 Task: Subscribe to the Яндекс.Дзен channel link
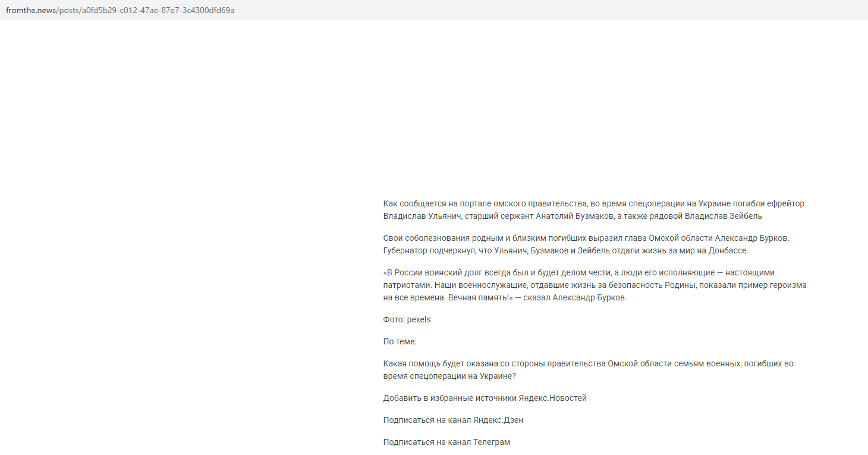[x=453, y=420]
